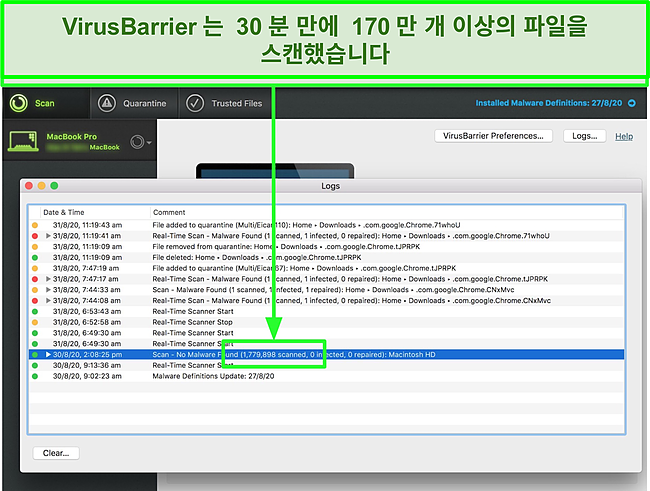The height and width of the screenshot is (491, 650).
Task: Expand the 31/8/20, 7:44:08 am log entry
Action: click(x=48, y=300)
